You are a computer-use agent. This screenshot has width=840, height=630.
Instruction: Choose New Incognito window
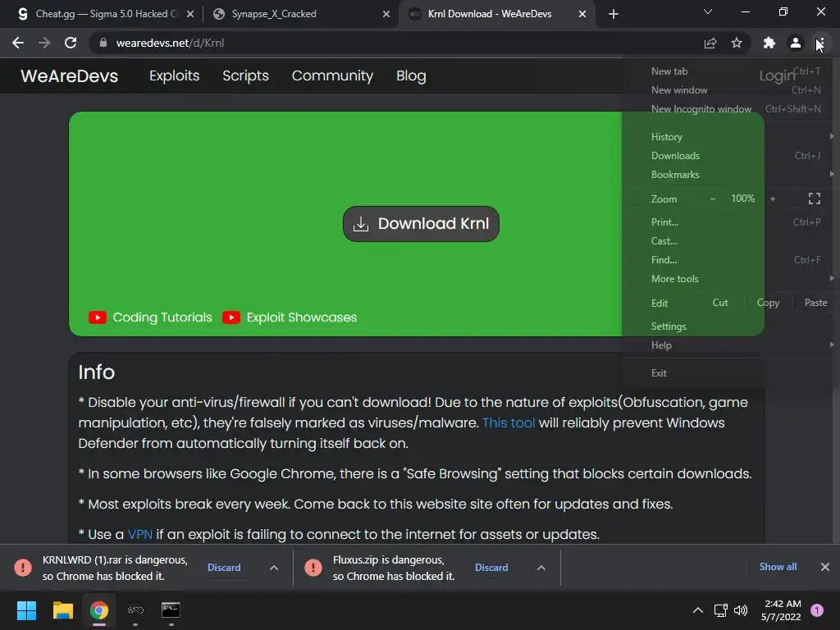click(x=731, y=109)
